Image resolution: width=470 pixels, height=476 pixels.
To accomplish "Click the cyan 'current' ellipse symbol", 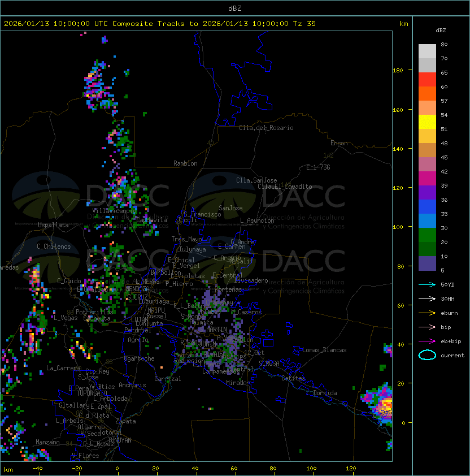I will [427, 355].
